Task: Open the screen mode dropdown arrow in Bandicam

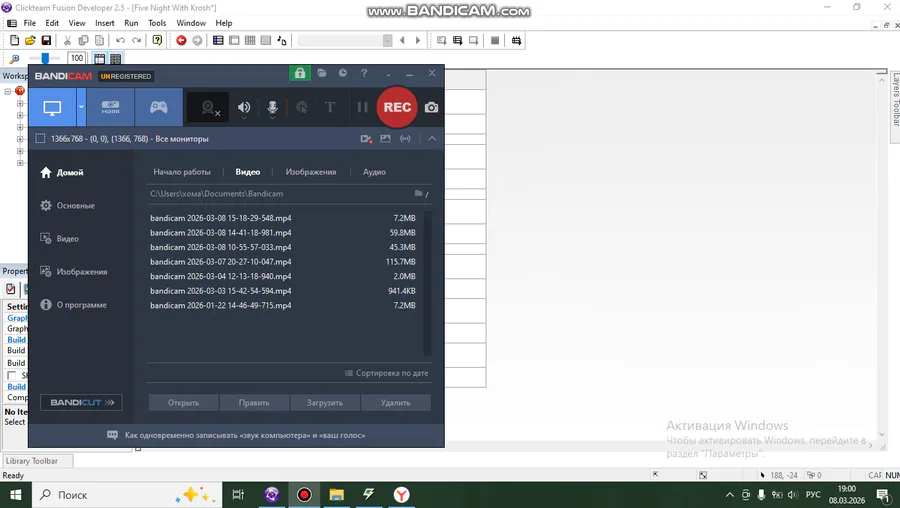Action: (x=82, y=107)
